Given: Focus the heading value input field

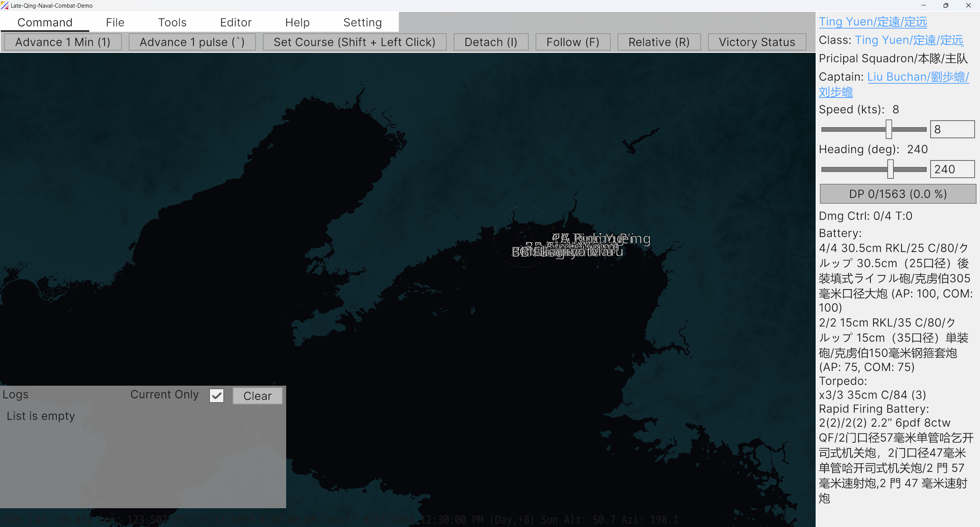Looking at the screenshot, I should pos(952,169).
